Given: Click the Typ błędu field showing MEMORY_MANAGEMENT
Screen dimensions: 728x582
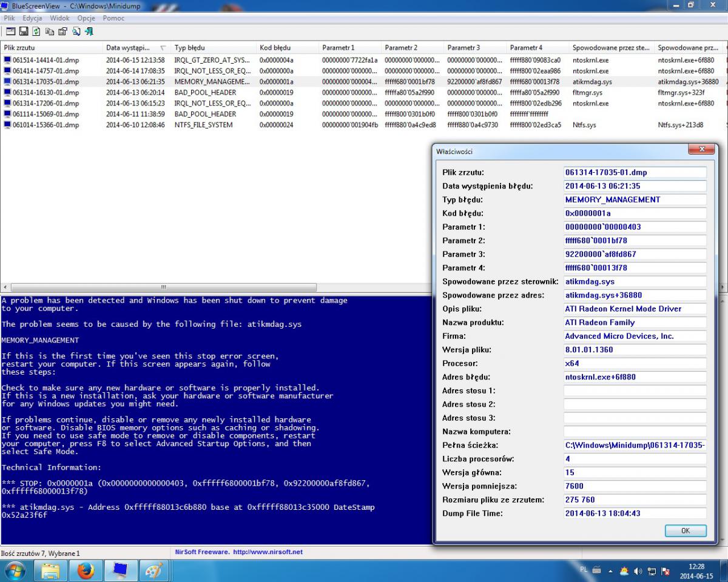Looking at the screenshot, I should point(635,199).
